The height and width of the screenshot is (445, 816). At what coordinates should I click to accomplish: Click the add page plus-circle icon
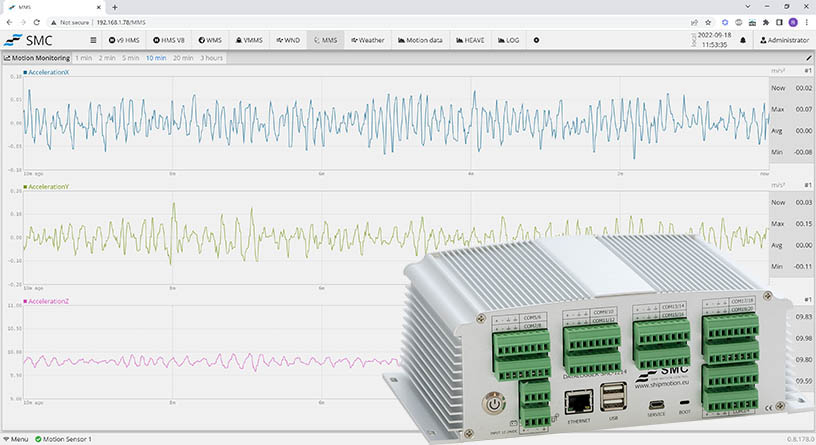536,40
